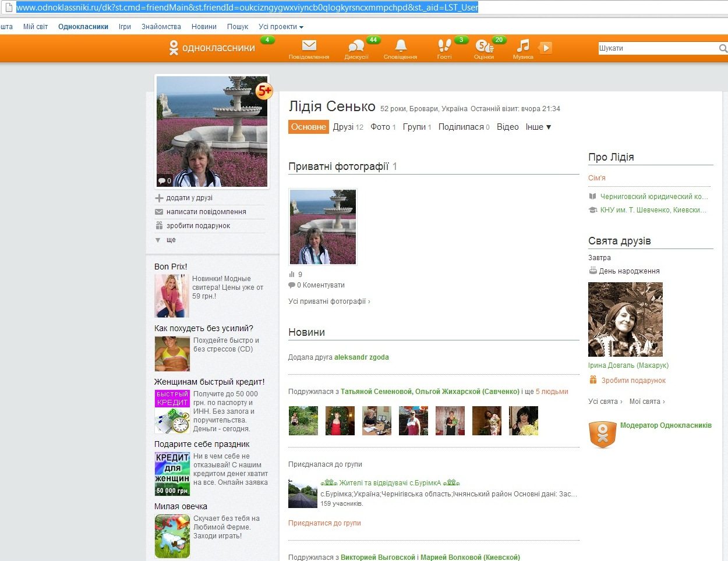Screen dimensions: 728x561
Task: Click the search magnifier icon
Action: point(723,48)
